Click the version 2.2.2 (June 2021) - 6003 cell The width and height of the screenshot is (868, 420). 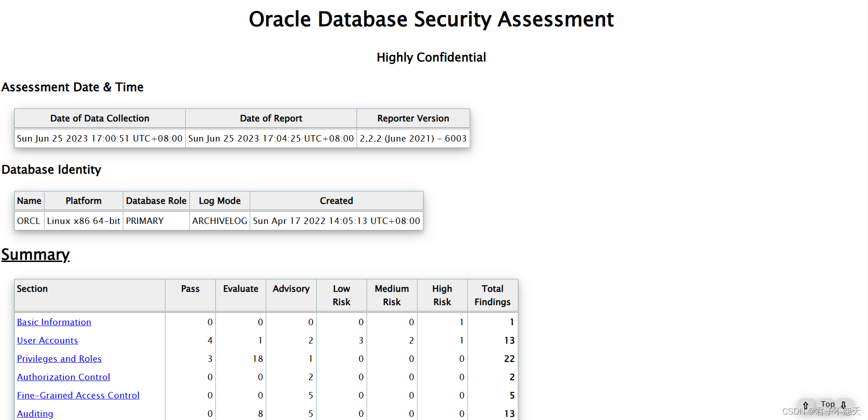413,138
